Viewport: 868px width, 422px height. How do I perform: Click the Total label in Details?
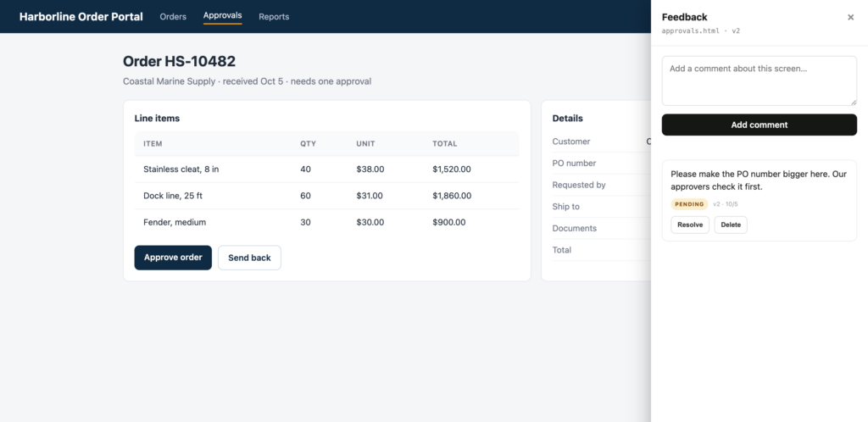click(561, 250)
